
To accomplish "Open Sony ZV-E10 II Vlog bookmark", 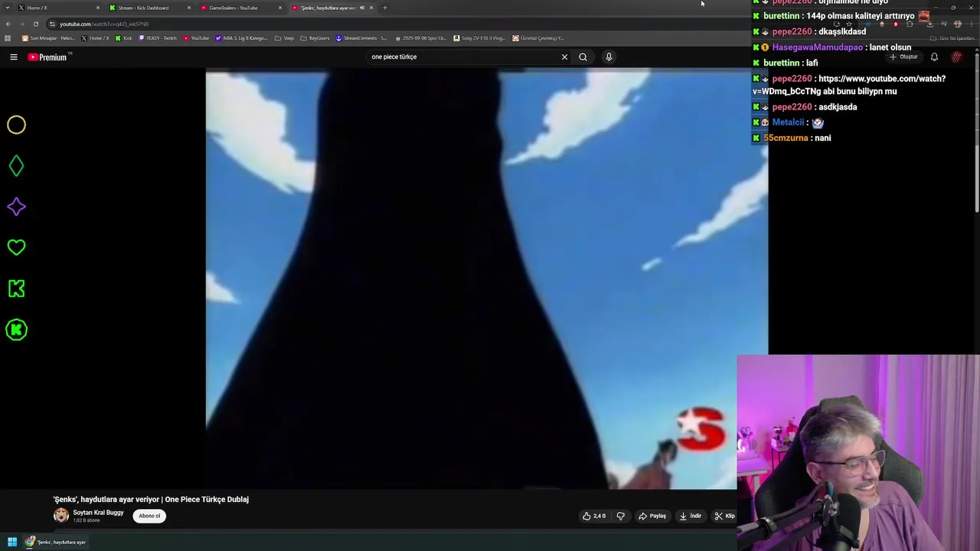I will click(479, 38).
